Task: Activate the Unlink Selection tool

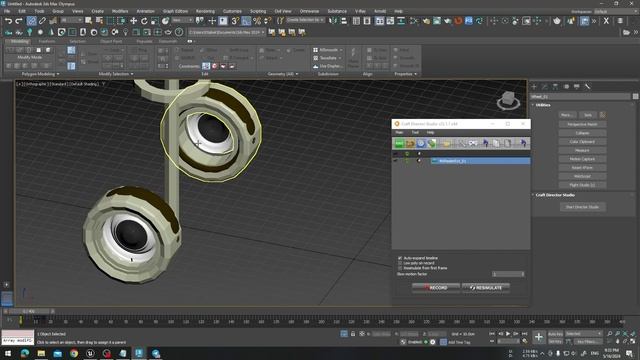Action: (x=42, y=20)
